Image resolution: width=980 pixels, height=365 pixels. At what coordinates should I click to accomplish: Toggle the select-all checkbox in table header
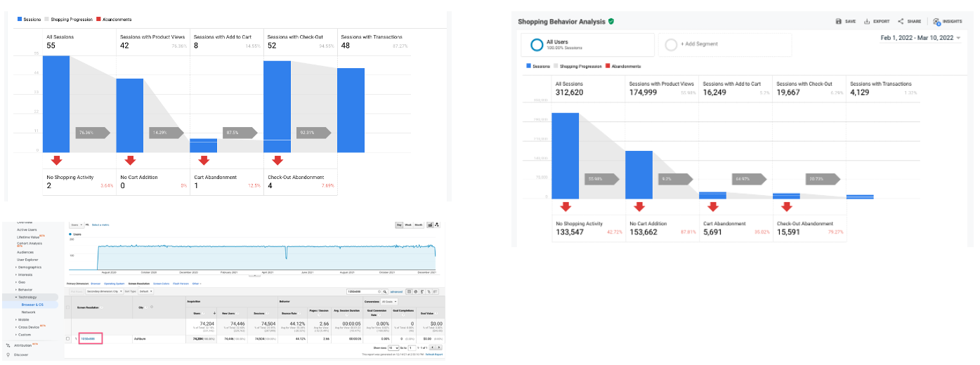[x=67, y=307]
